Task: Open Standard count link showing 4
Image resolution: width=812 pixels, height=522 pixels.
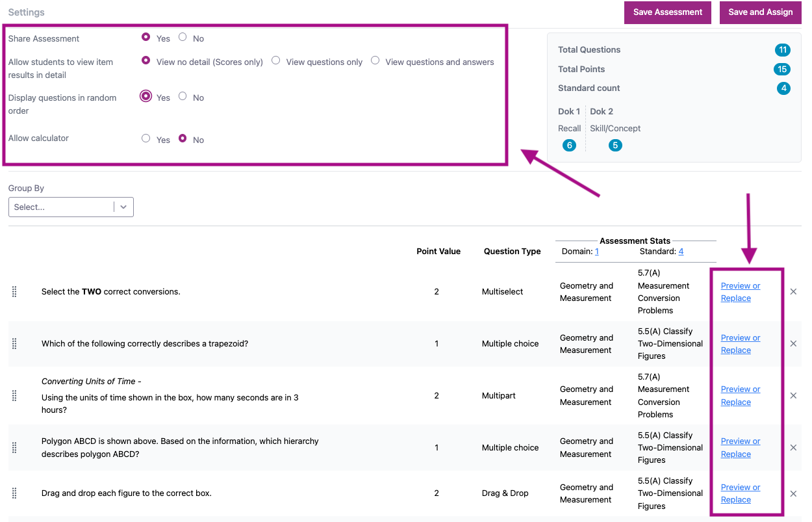Action: click(681, 252)
